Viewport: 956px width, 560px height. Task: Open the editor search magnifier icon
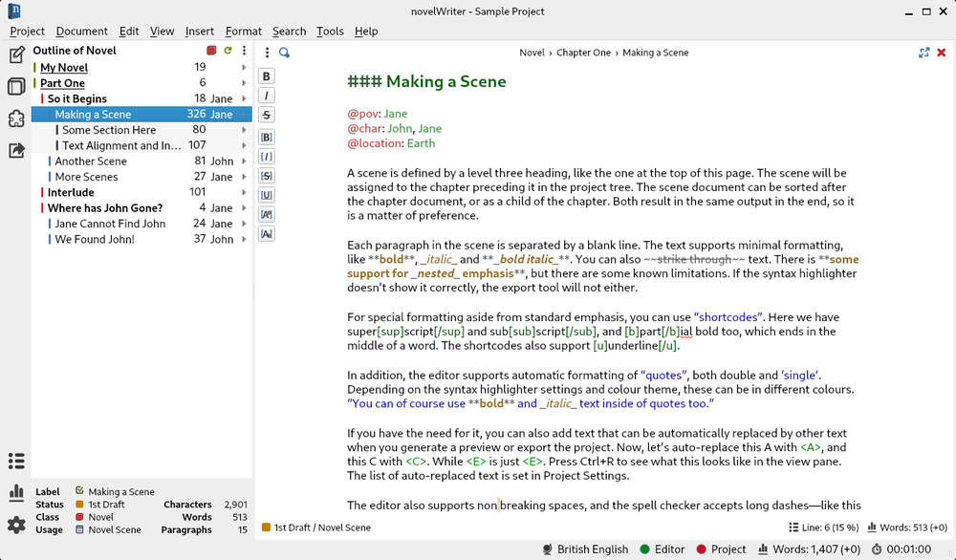coord(284,53)
